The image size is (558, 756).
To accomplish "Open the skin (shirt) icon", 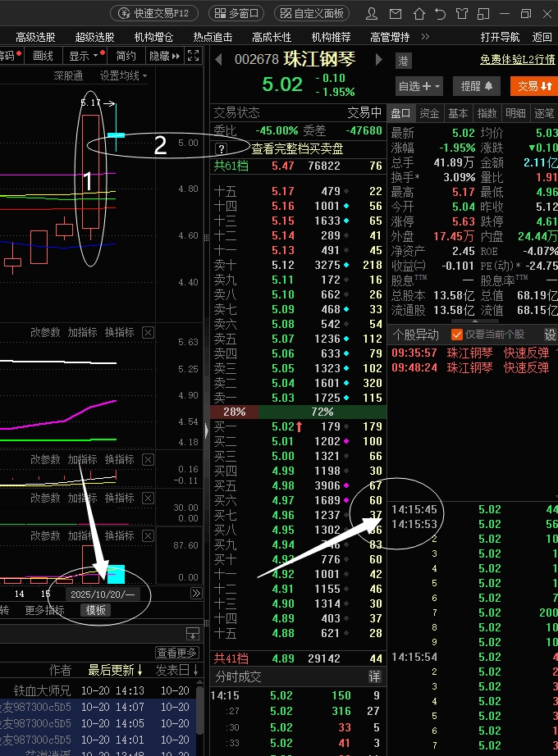I will [x=462, y=13].
